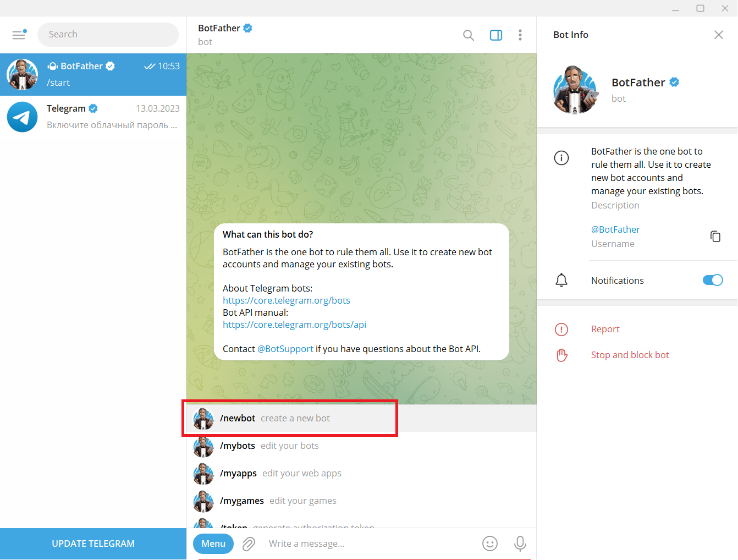This screenshot has height=560, width=738.
Task: Click the Search input field
Action: pyautogui.click(x=108, y=35)
